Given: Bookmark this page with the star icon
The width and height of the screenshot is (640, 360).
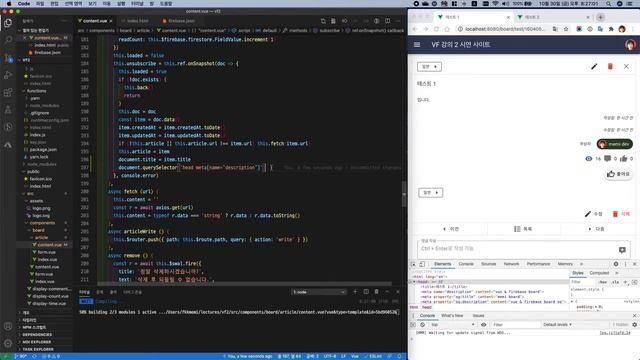Looking at the screenshot, I should [566, 29].
